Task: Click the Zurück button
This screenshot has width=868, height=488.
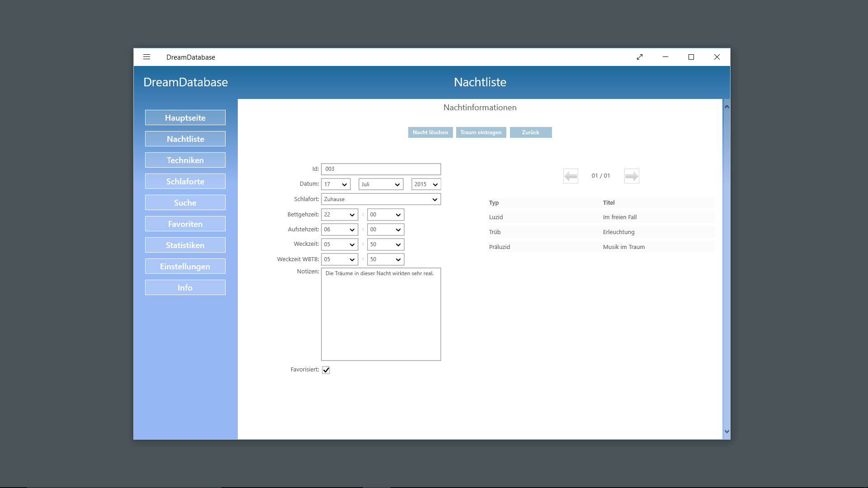Action: click(530, 132)
